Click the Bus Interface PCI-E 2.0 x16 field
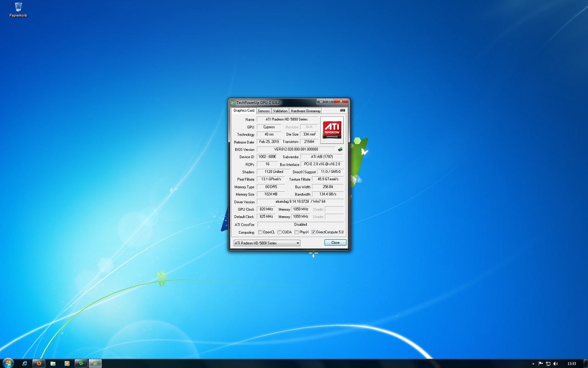This screenshot has height=368, width=588. pos(322,164)
